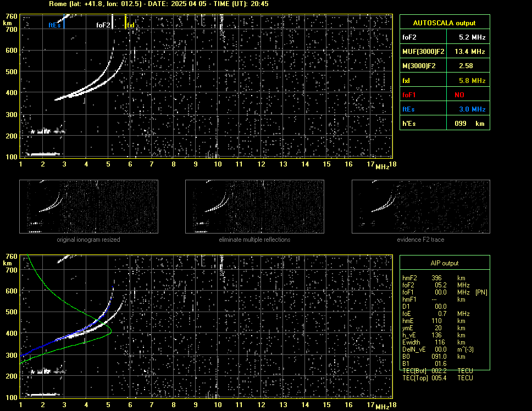Select the '2.58' value
532x411 pixels.
click(466, 66)
